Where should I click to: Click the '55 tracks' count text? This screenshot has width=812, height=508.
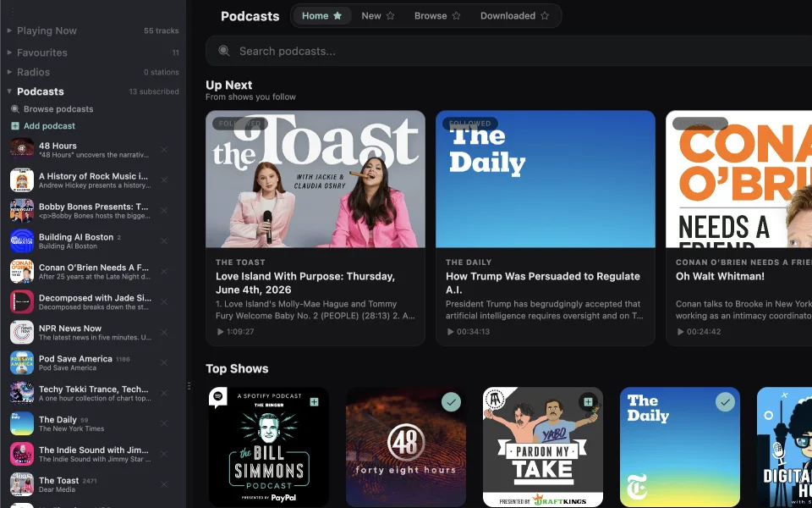point(161,31)
